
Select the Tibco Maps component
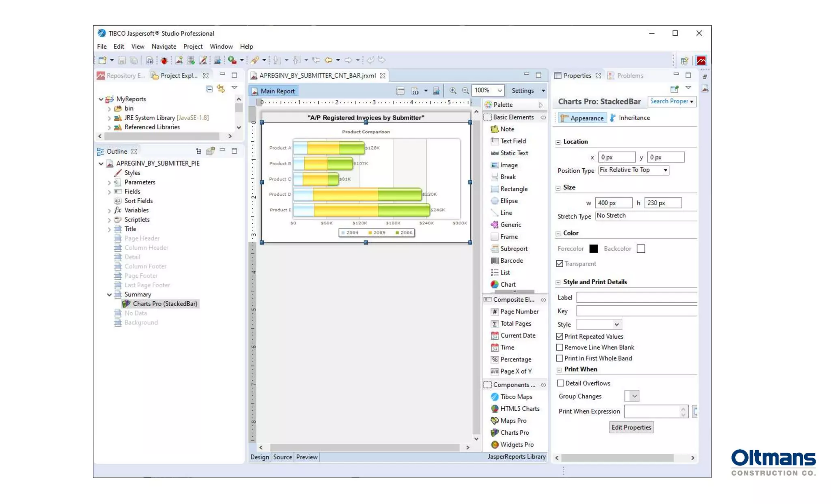pyautogui.click(x=516, y=397)
